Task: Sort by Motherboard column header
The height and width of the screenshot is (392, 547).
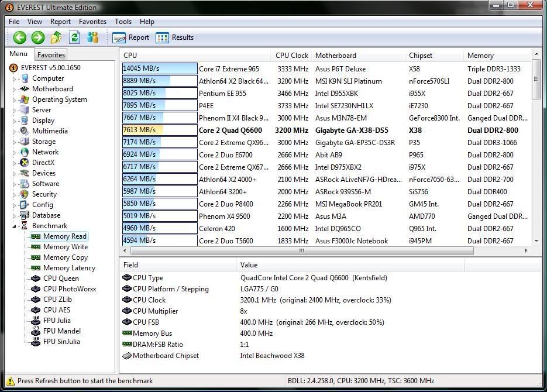Action: (359, 56)
